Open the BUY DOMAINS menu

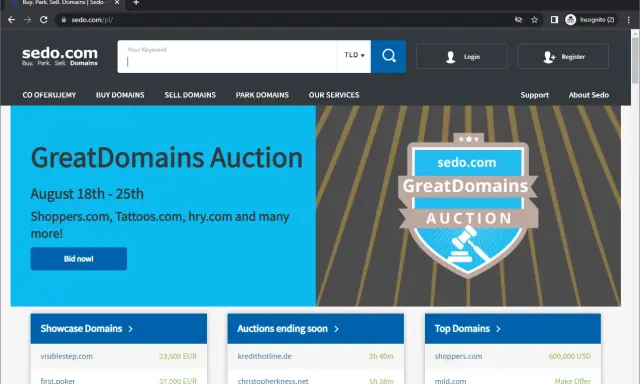[120, 95]
